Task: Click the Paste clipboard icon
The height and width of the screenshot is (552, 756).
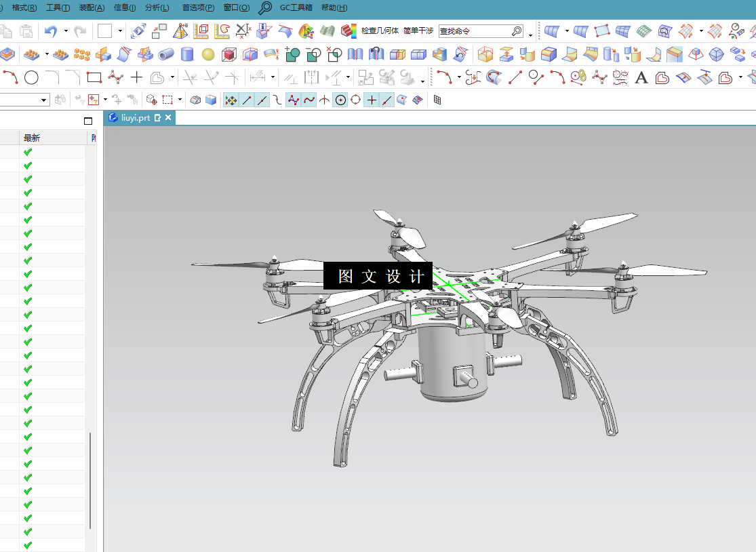Action: (x=26, y=31)
